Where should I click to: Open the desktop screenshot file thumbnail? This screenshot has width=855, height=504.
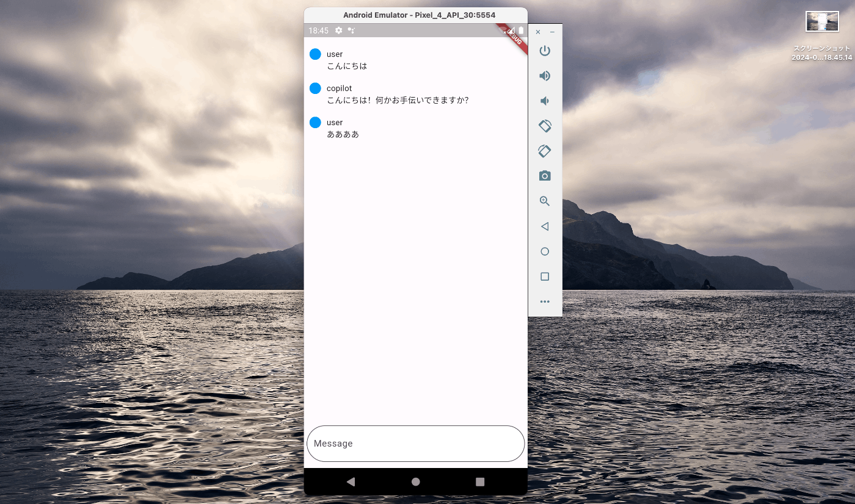click(822, 21)
